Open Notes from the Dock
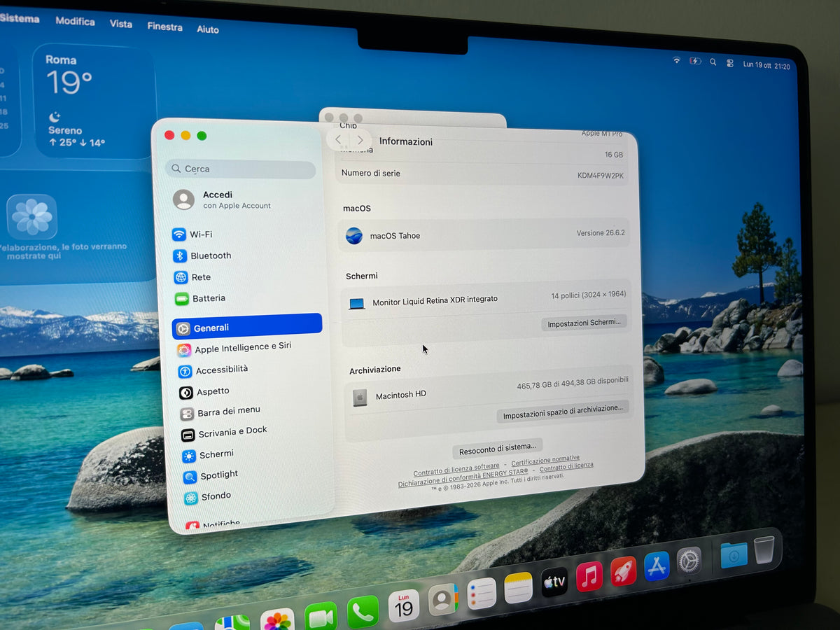The image size is (840, 630). click(x=519, y=587)
